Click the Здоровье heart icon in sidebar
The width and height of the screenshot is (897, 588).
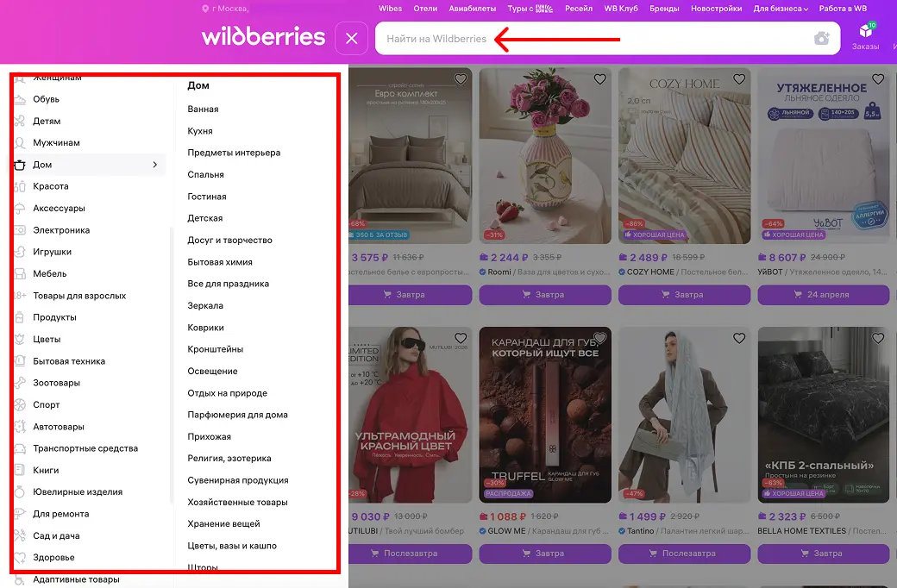(20, 557)
